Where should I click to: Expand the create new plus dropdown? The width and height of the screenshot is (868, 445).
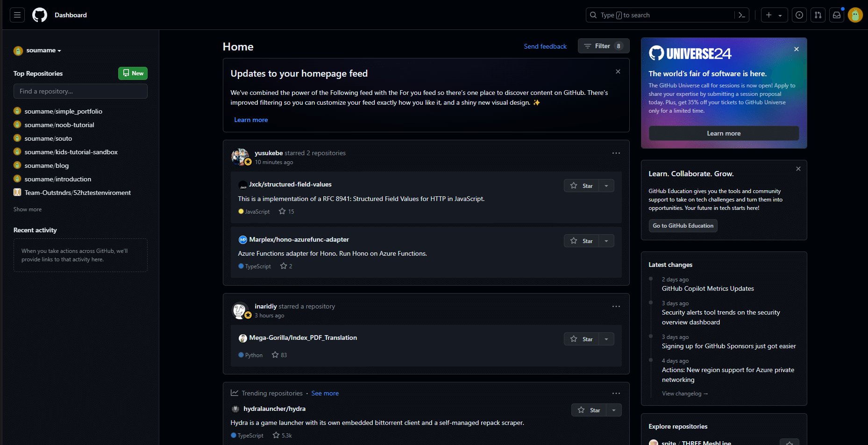tap(774, 15)
